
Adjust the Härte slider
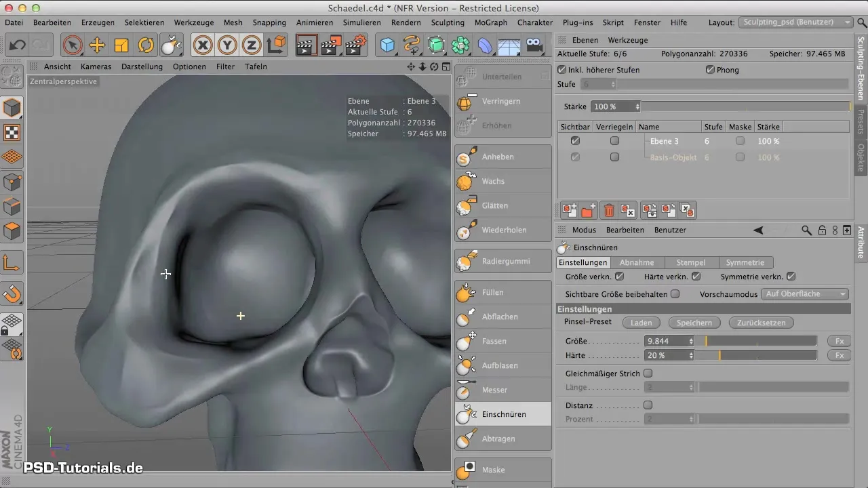pyautogui.click(x=757, y=355)
